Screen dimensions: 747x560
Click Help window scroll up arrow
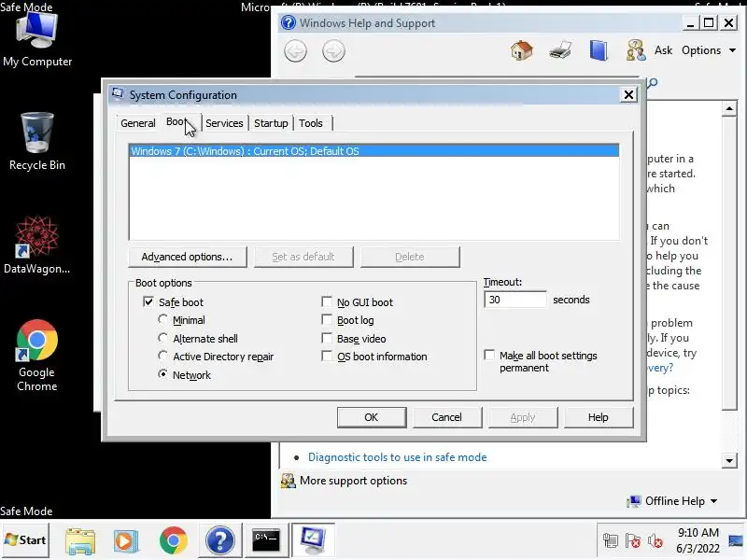729,108
